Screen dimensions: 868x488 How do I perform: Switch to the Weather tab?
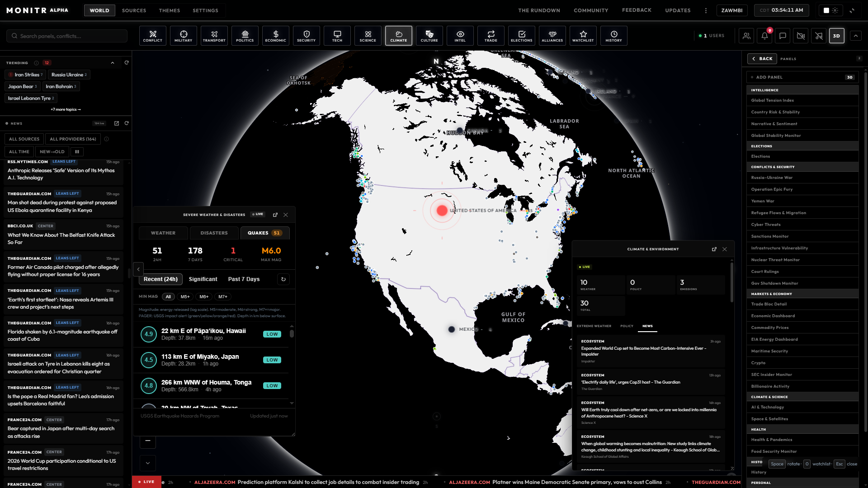tap(163, 233)
